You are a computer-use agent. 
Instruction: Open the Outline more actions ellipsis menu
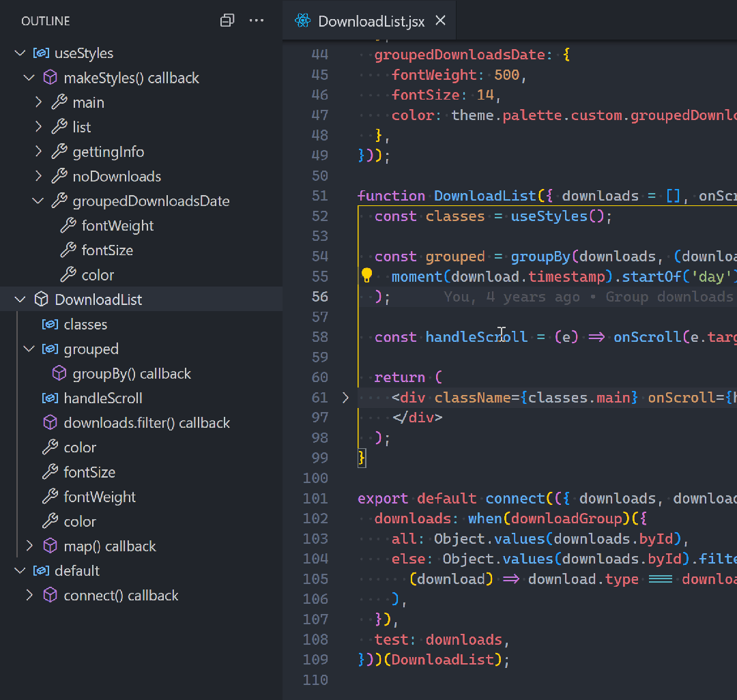click(257, 21)
